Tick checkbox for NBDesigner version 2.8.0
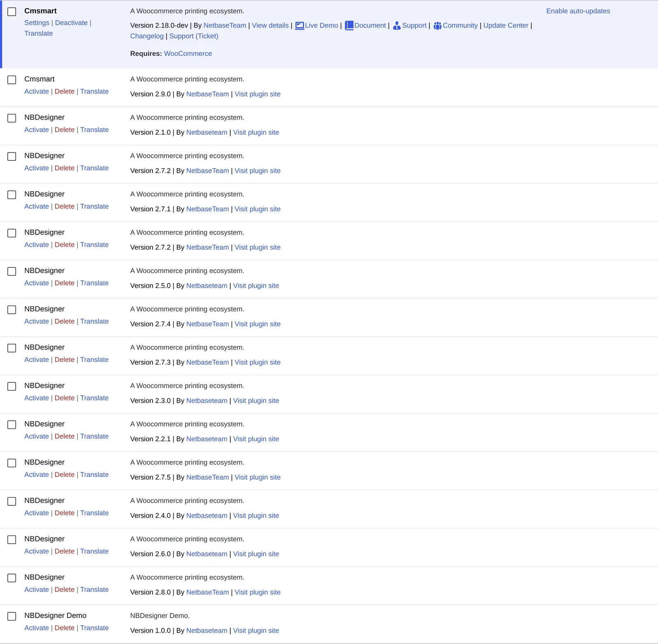This screenshot has width=658, height=644. (12, 578)
